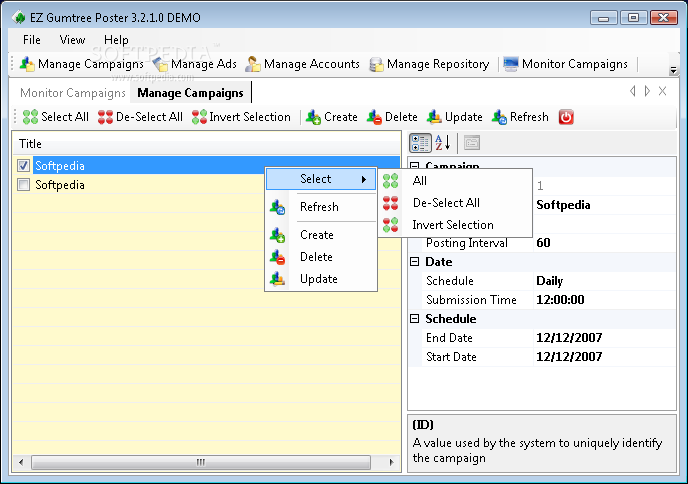
Task: Click the horizontal scrollbar thumb
Action: point(201,462)
